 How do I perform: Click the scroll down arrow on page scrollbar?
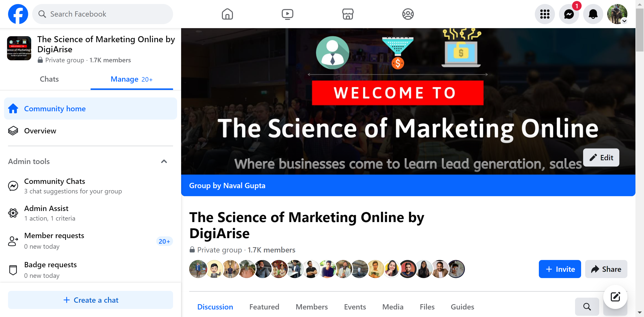639,312
